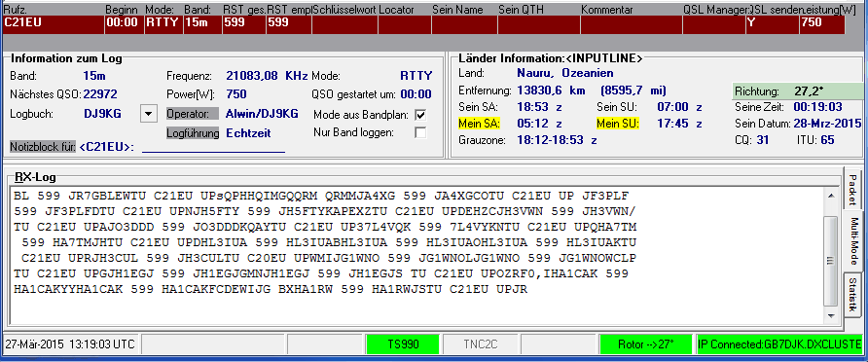Click the Grauzone value 18:12-18:53 z
Image resolution: width=868 pixels, height=362 pixels.
pyautogui.click(x=557, y=140)
